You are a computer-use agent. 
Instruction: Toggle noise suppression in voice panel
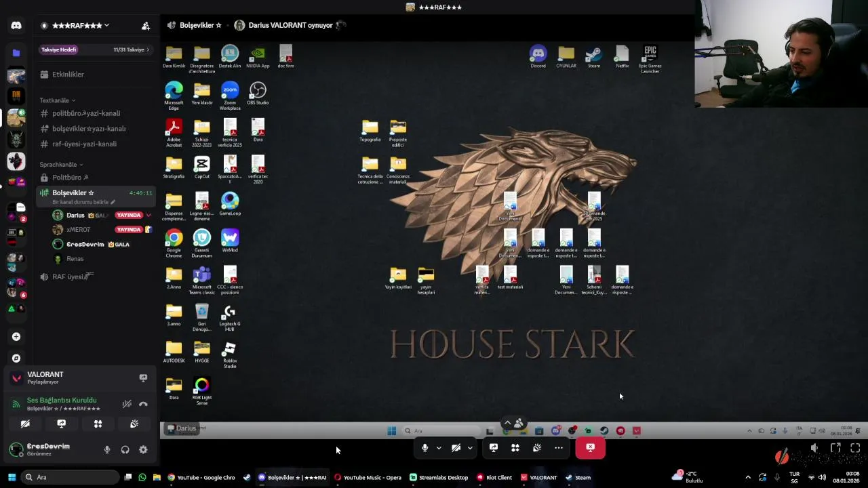coord(127,404)
